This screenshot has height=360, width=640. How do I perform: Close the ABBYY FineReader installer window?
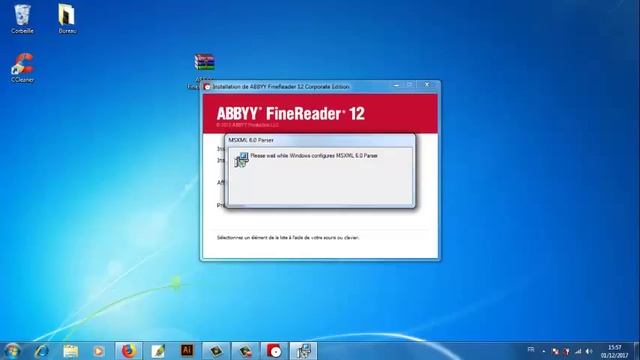[x=427, y=85]
